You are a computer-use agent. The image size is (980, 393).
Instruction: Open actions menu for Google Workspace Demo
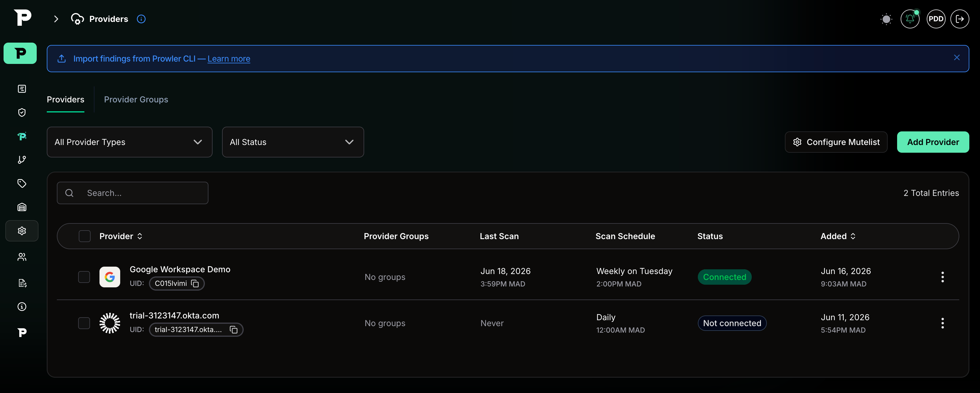(x=942, y=277)
